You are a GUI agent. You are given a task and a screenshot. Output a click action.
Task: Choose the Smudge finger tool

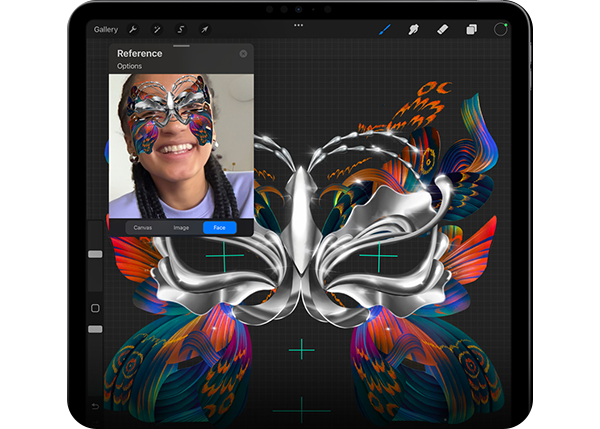[412, 29]
